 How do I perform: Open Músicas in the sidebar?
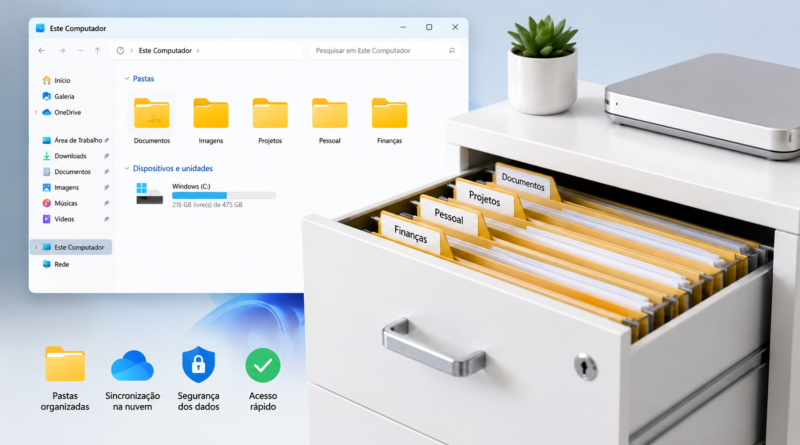tap(60, 203)
